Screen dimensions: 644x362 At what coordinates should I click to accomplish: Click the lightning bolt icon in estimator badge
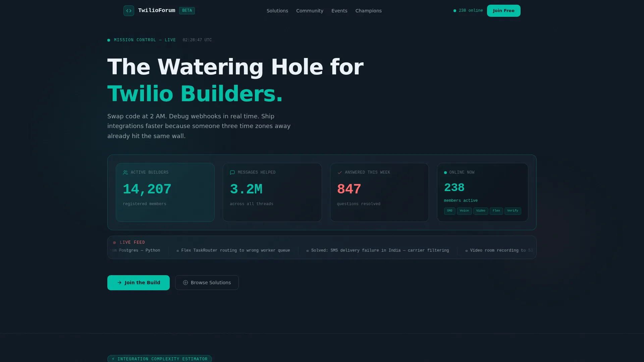(x=113, y=359)
